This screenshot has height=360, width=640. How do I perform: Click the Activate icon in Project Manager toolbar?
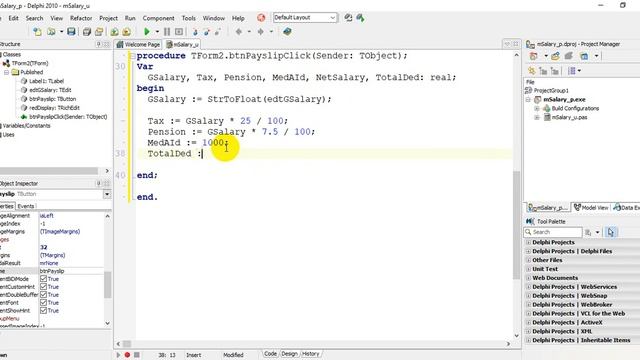pyautogui.click(x=533, y=56)
